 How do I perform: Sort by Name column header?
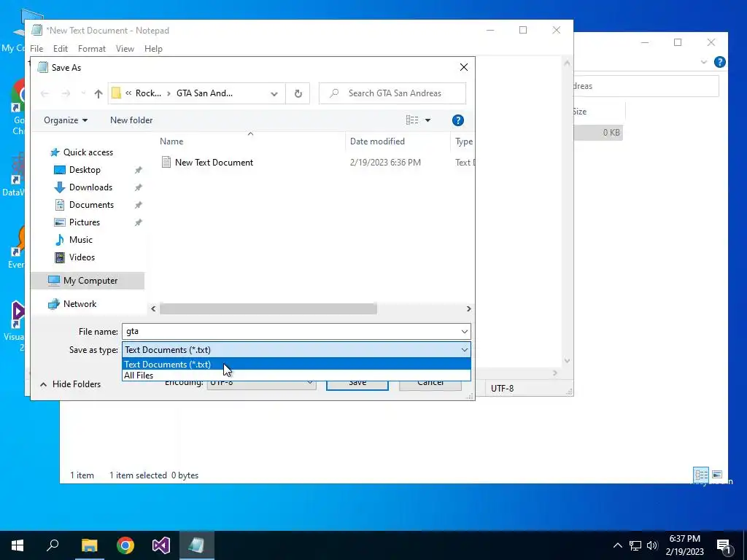click(171, 141)
